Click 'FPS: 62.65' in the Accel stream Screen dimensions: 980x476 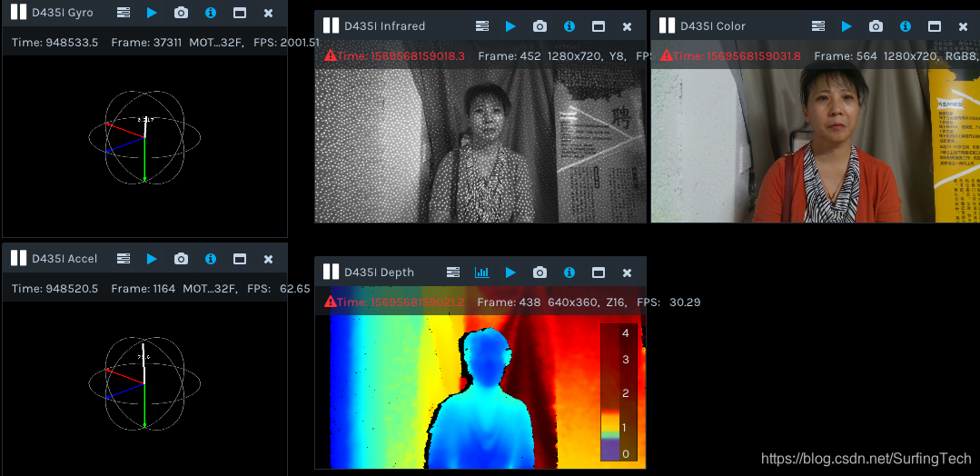tap(279, 288)
